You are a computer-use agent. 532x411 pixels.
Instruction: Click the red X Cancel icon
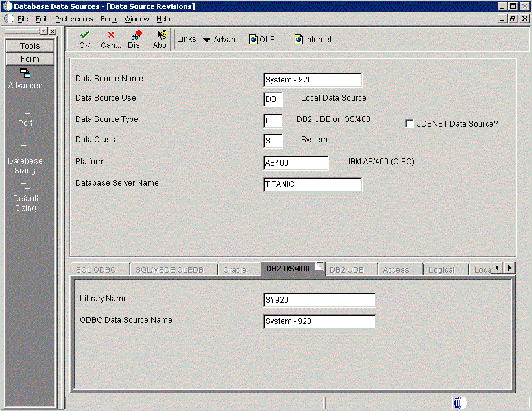point(111,35)
